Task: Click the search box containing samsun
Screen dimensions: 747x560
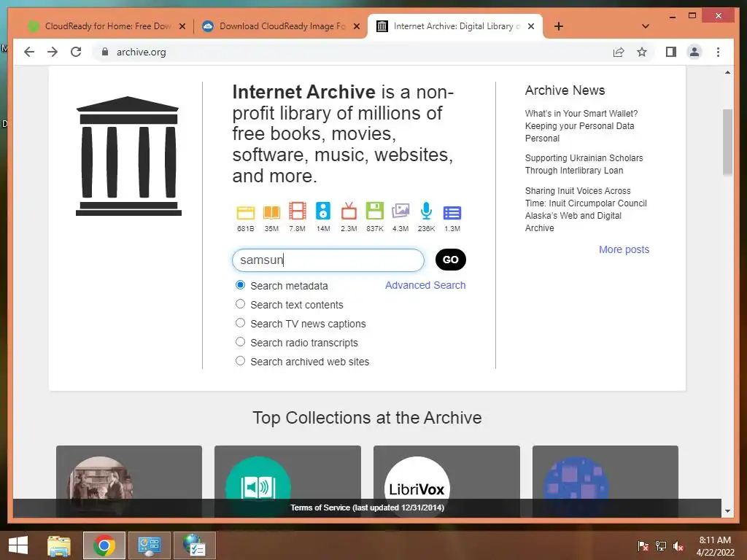Action: point(328,260)
